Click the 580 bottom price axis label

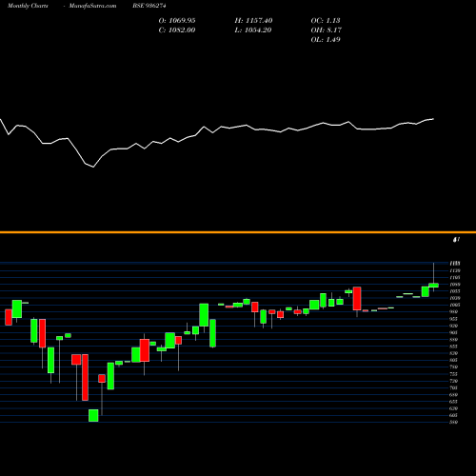pyautogui.click(x=454, y=422)
